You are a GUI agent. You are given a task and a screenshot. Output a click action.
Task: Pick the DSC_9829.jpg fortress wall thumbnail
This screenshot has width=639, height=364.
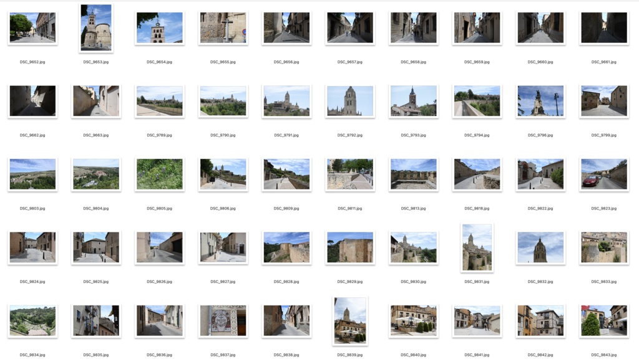point(350,247)
